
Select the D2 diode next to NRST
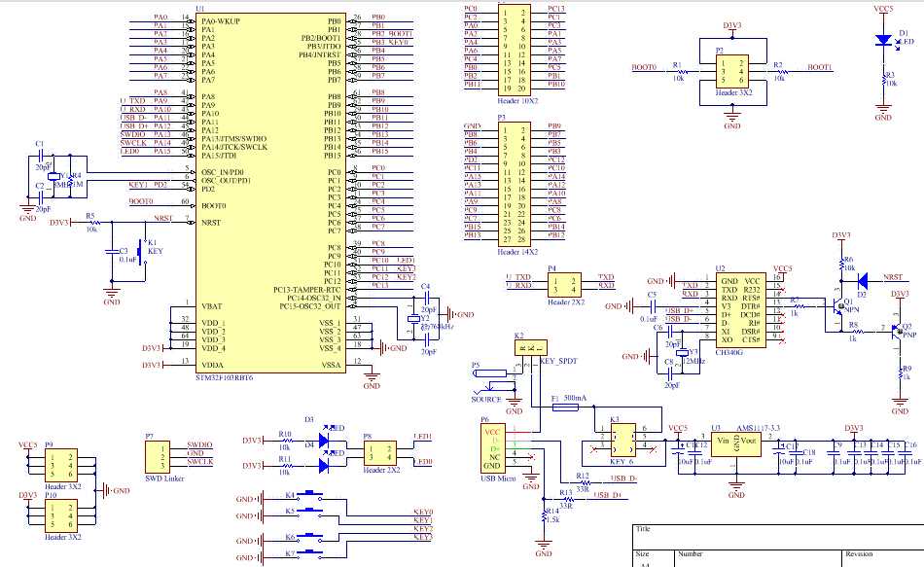tap(862, 280)
